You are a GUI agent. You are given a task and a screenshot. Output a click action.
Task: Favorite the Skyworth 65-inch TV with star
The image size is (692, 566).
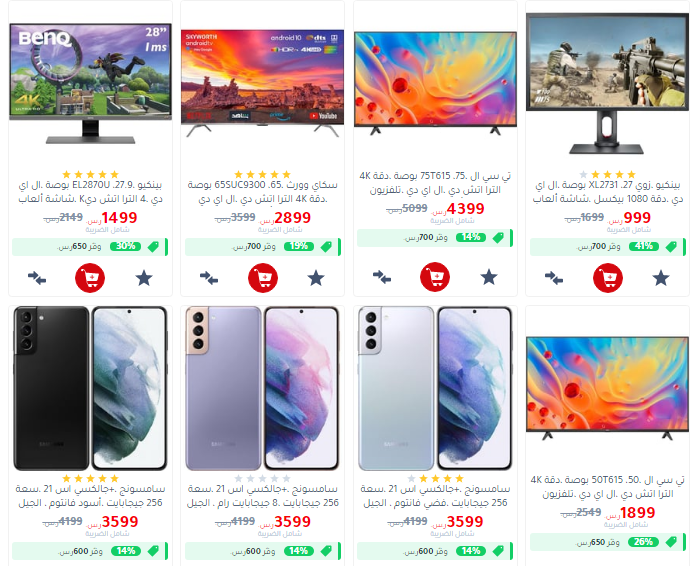(x=316, y=279)
